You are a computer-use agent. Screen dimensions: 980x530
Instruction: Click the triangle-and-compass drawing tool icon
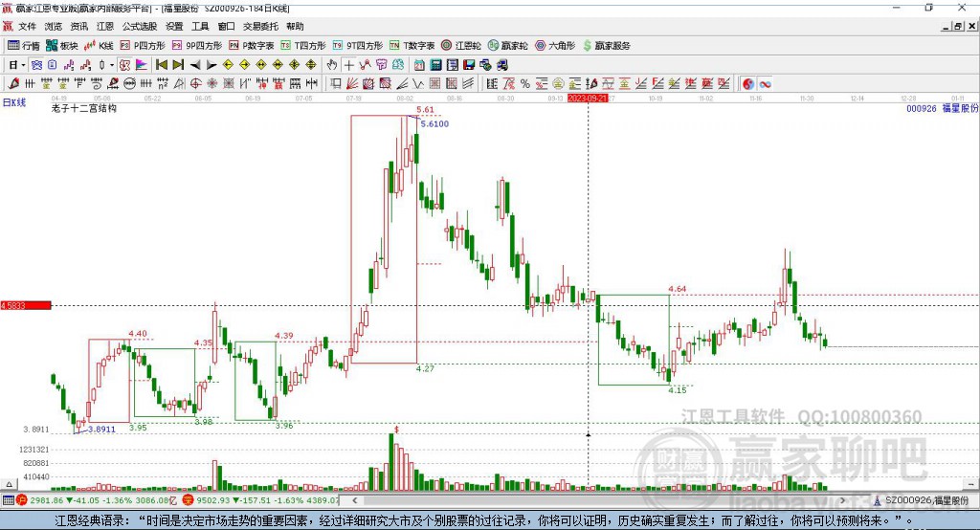[179, 83]
